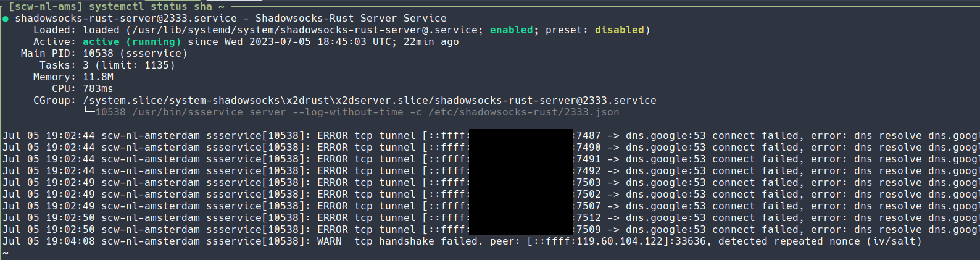Click the WARN label in the handshake line
This screenshot has height=260, width=980.
(329, 241)
